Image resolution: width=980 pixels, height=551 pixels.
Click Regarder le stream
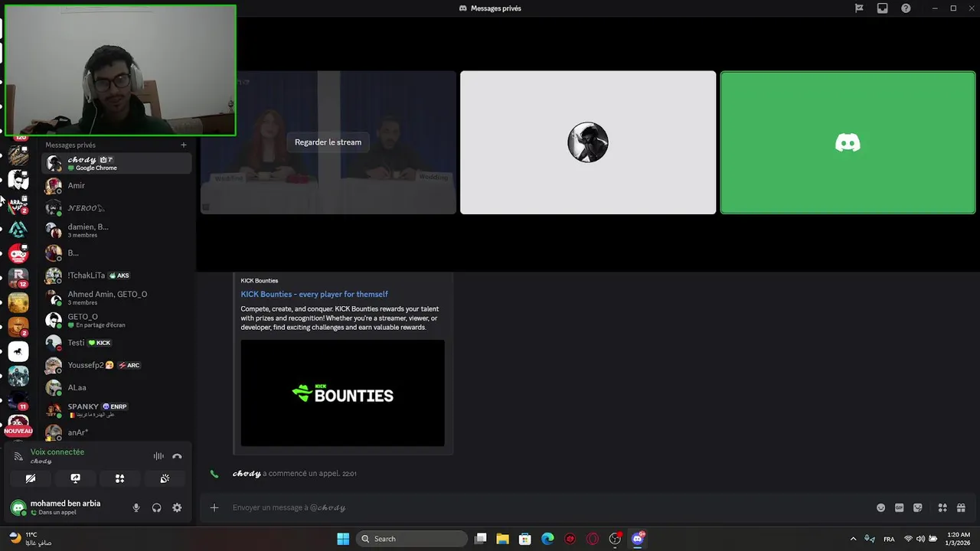(x=328, y=142)
